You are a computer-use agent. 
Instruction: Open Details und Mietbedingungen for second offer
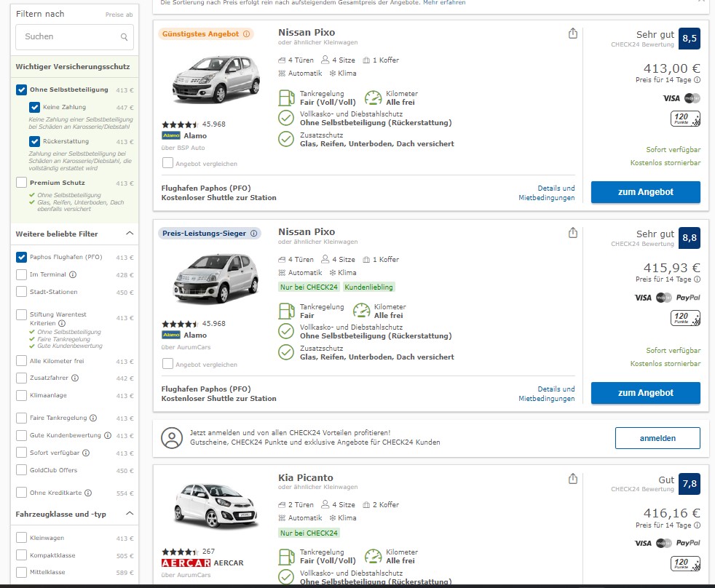tap(547, 394)
